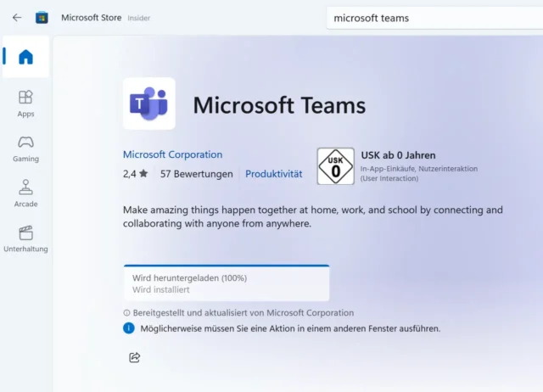Click the download progress bar
This screenshot has height=392, width=543.
(x=227, y=266)
